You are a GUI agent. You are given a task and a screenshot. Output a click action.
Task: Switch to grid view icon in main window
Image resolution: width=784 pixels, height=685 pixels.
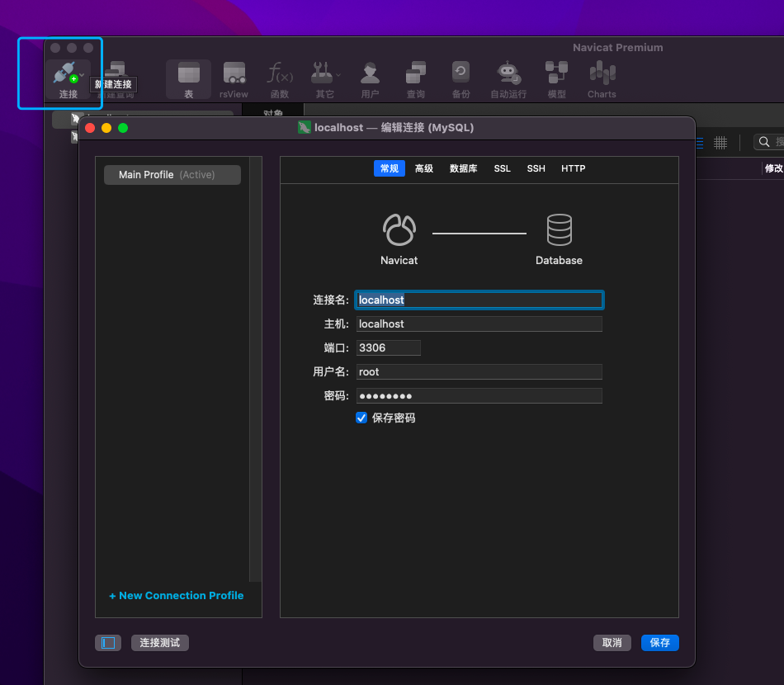click(720, 143)
